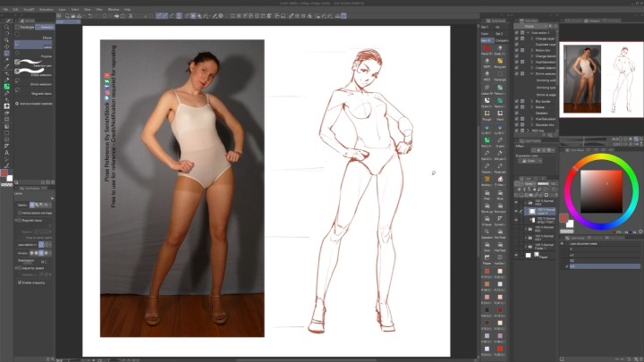Select the Eyedropper tool
Viewport: 644px width, 362px height.
click(6, 66)
